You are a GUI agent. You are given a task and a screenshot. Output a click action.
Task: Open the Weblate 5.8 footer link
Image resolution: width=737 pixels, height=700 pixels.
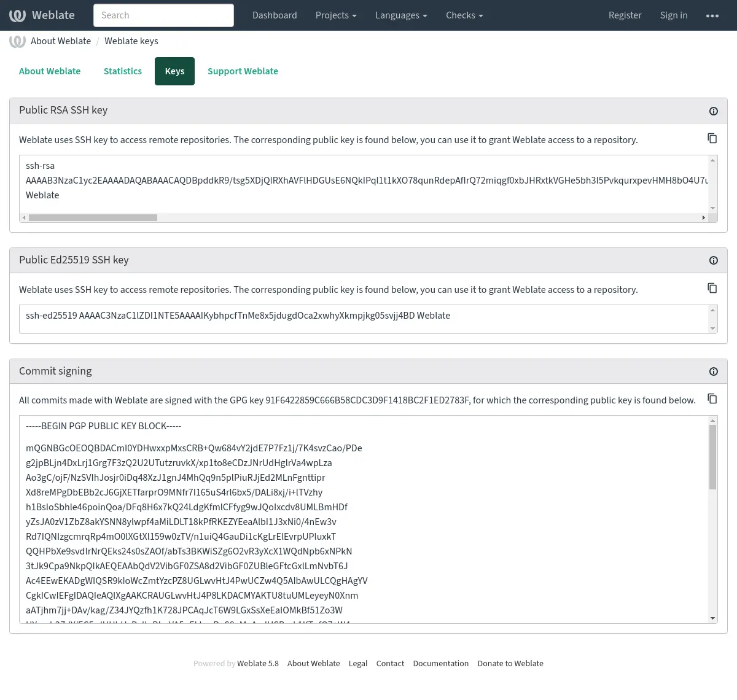258,664
